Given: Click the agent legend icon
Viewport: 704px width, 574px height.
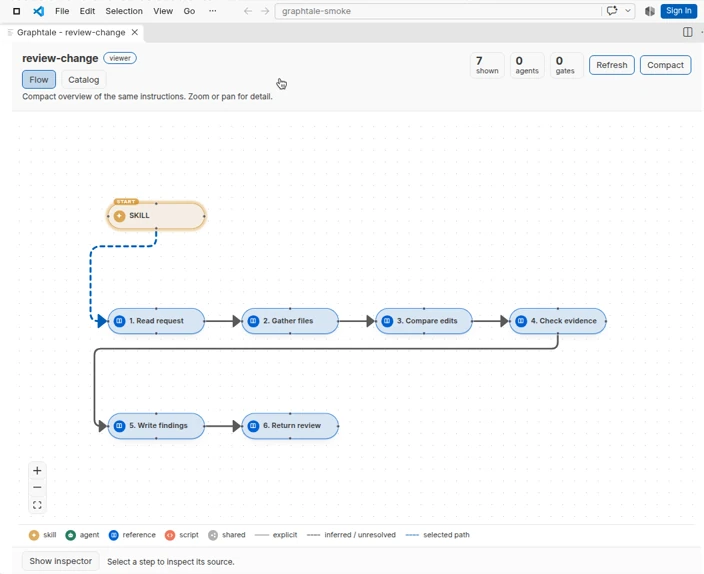Looking at the screenshot, I should point(70,535).
